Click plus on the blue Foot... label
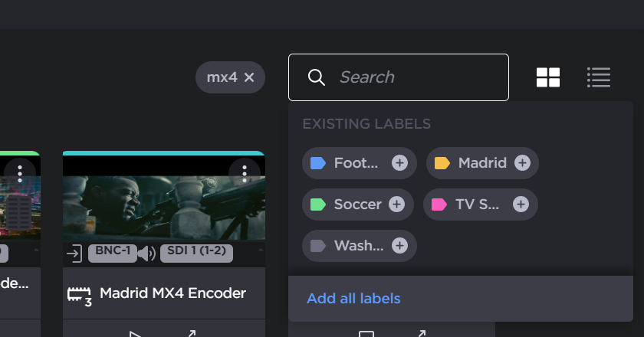The height and width of the screenshot is (337, 644). (399, 162)
